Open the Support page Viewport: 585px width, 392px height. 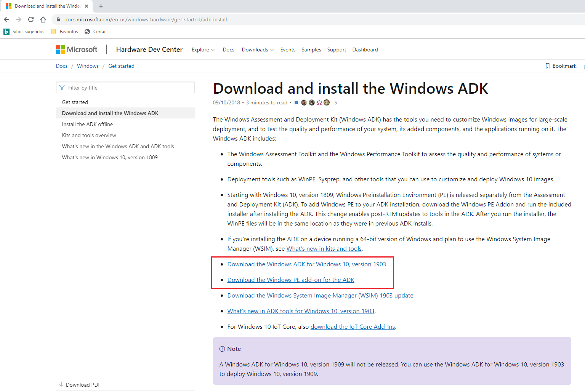coord(337,50)
